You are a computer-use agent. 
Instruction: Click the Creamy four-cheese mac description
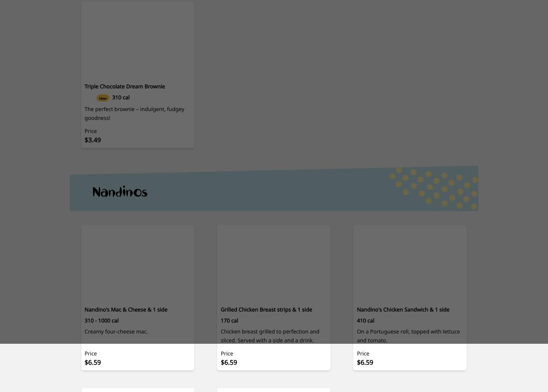pyautogui.click(x=116, y=331)
